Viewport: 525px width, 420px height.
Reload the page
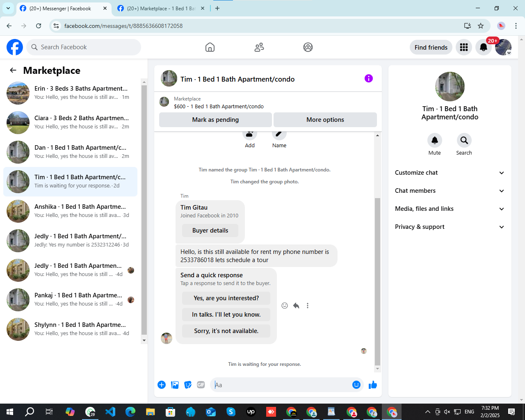point(39,26)
